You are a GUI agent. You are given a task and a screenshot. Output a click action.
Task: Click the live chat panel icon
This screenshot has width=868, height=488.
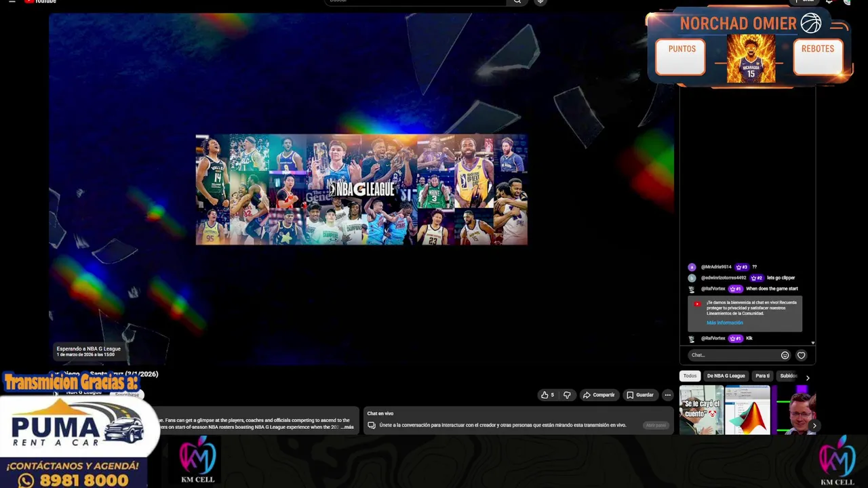pos(372,425)
